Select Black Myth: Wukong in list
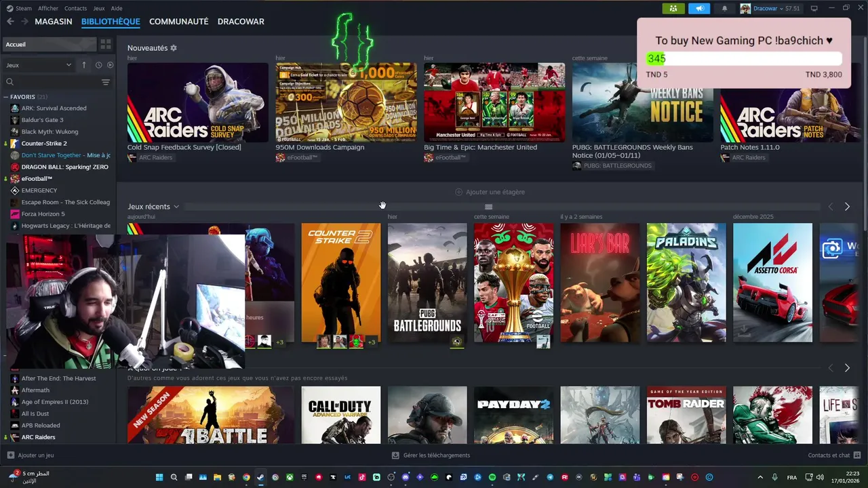Screen dimensions: 868x488 (x=50, y=131)
